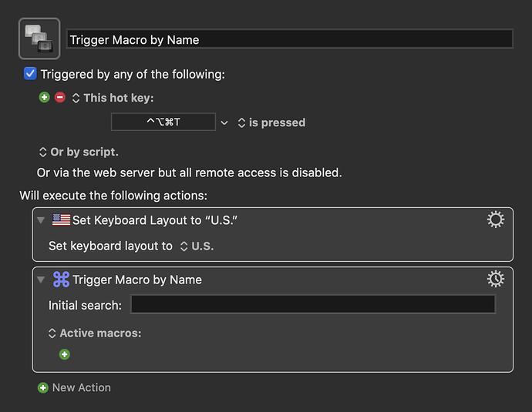Add a new trigger with green plus
Image resolution: width=532 pixels, height=412 pixels.
point(44,98)
